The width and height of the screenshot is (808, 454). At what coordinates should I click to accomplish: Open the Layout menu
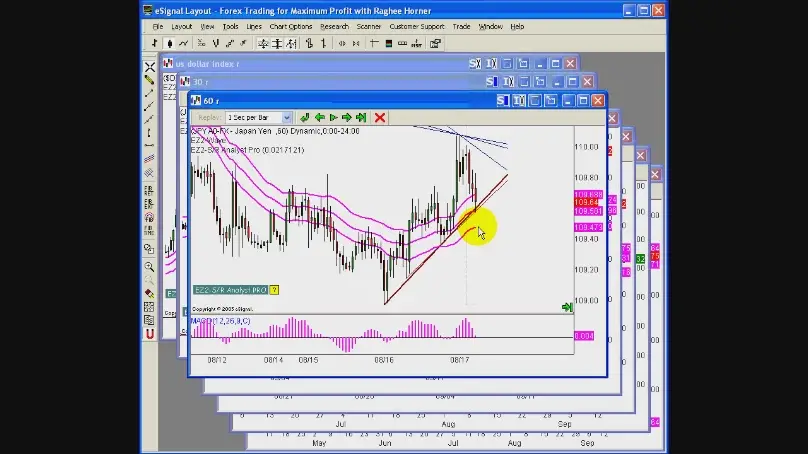click(x=181, y=26)
